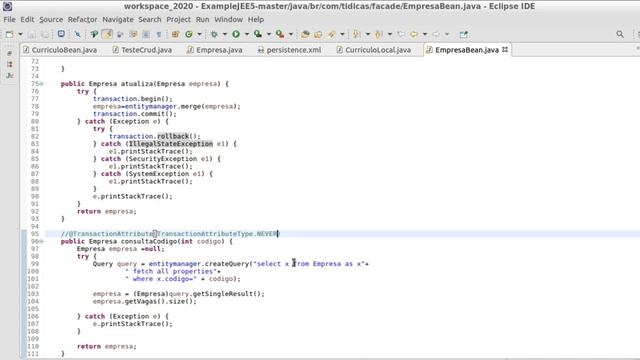The image size is (640, 360).
Task: Click the Save All toolbar icon
Action: [x=44, y=34]
